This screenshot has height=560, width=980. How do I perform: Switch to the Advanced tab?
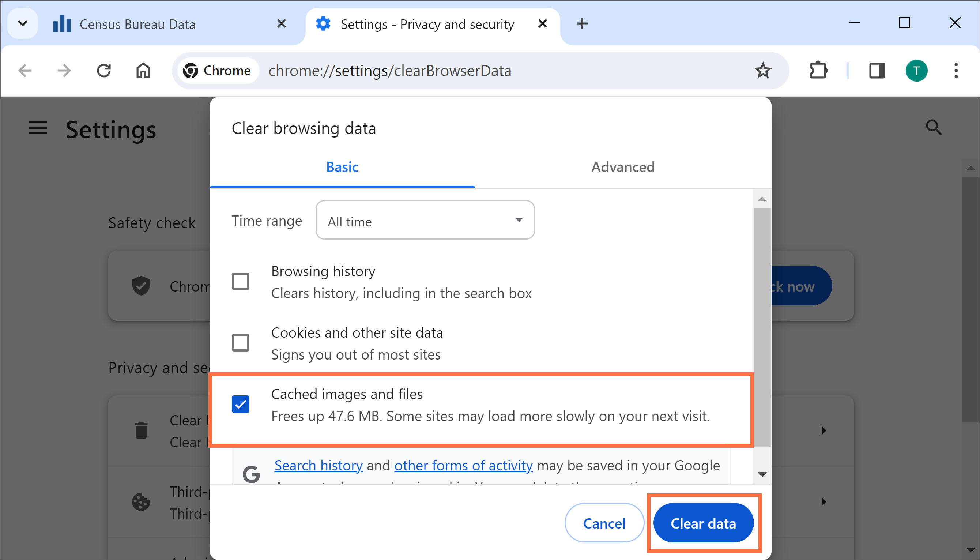click(622, 167)
